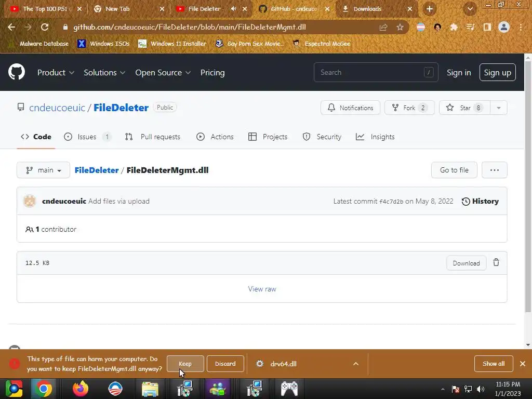
Task: Click the Download button for the file
Action: (466, 263)
